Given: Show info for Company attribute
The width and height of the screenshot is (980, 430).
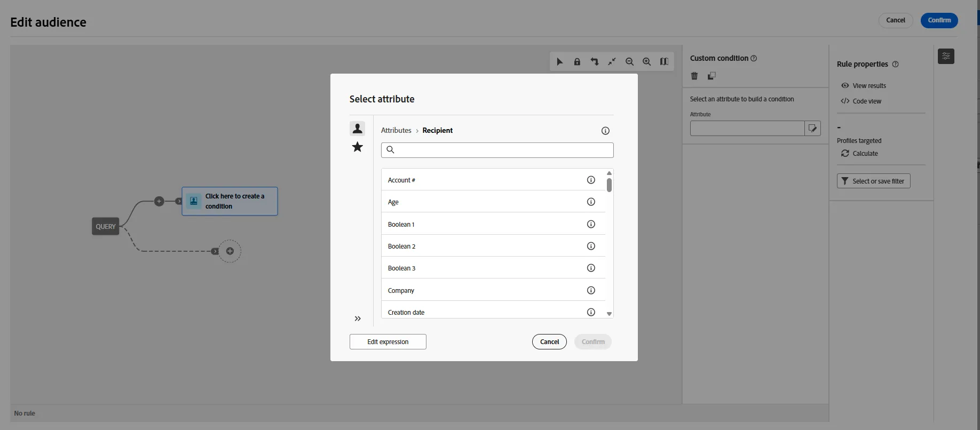Looking at the screenshot, I should click(x=591, y=290).
